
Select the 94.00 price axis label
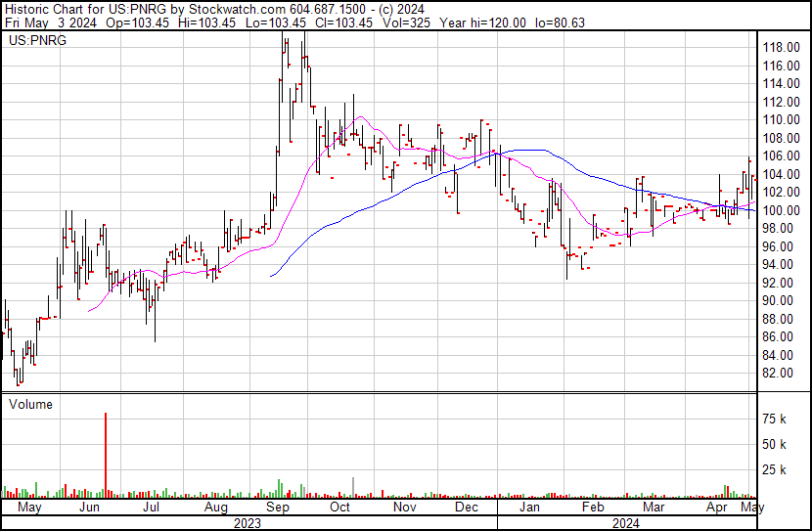[778, 264]
